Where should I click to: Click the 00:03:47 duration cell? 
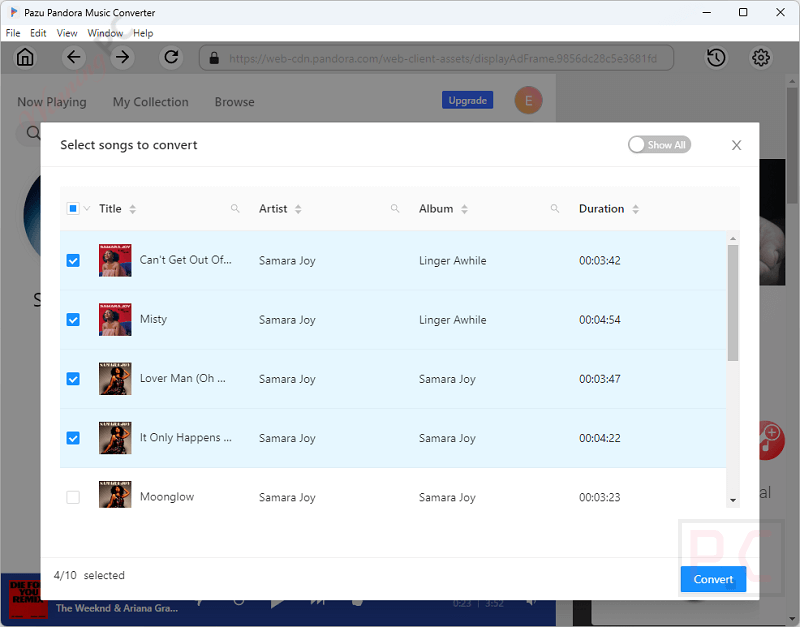[x=599, y=379]
